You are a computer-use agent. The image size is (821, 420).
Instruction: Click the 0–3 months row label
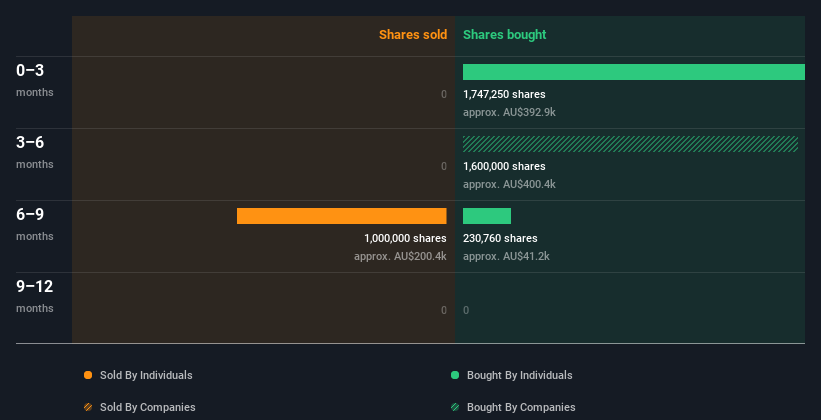tap(35, 80)
